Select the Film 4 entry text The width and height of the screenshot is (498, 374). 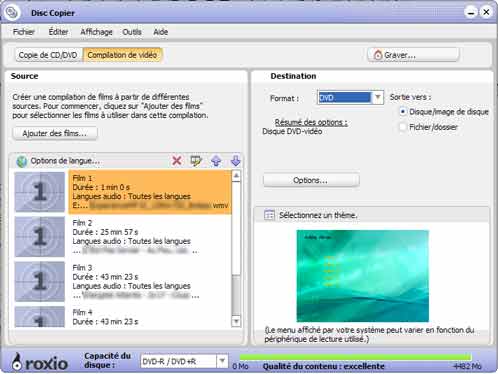(150, 317)
